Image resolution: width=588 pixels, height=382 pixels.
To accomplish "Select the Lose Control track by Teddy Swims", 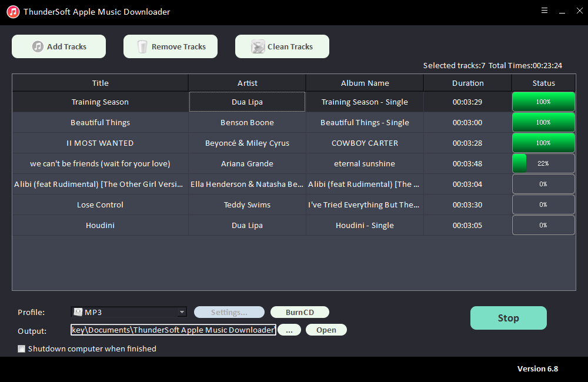I will pos(100,205).
